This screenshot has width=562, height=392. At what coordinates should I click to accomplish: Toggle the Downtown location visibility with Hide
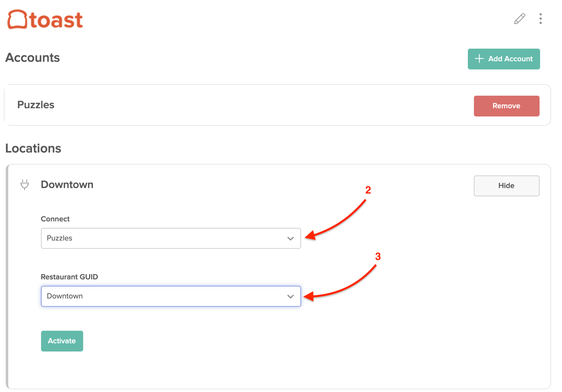coord(506,186)
